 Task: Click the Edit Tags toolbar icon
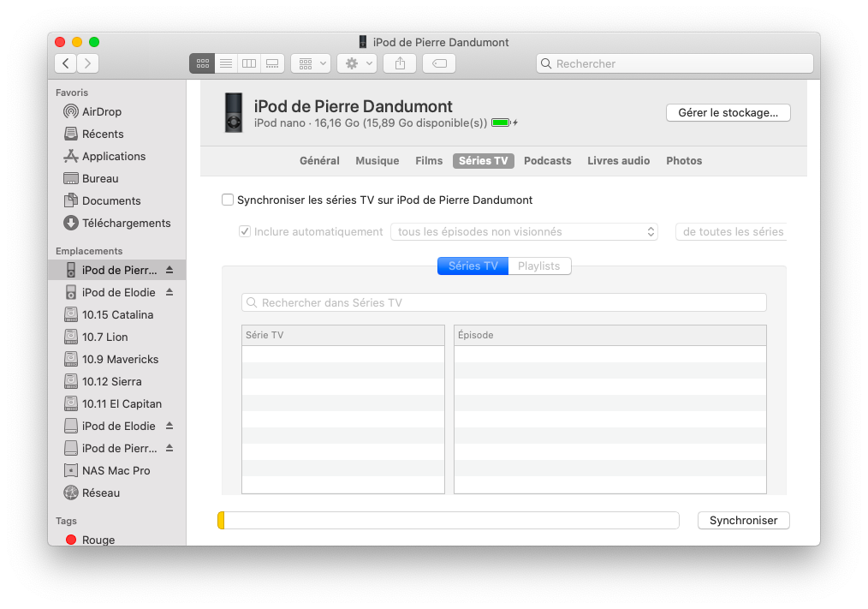pyautogui.click(x=439, y=63)
